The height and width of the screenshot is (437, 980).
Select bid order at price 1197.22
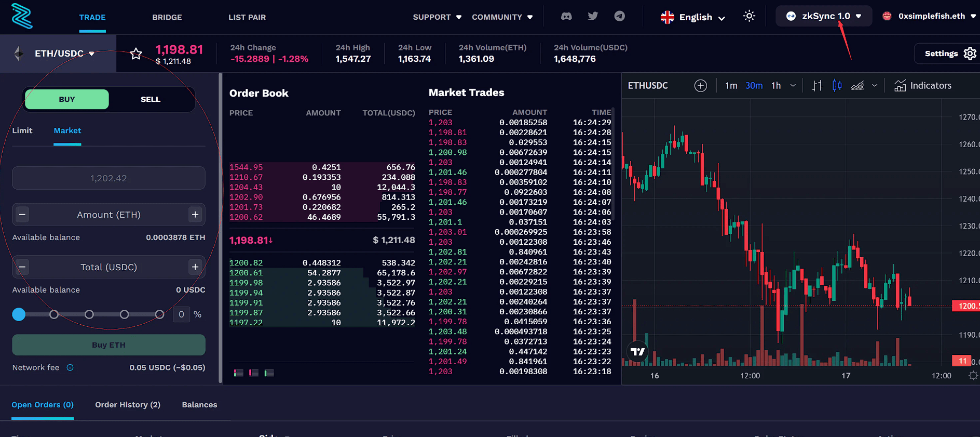[322, 323]
